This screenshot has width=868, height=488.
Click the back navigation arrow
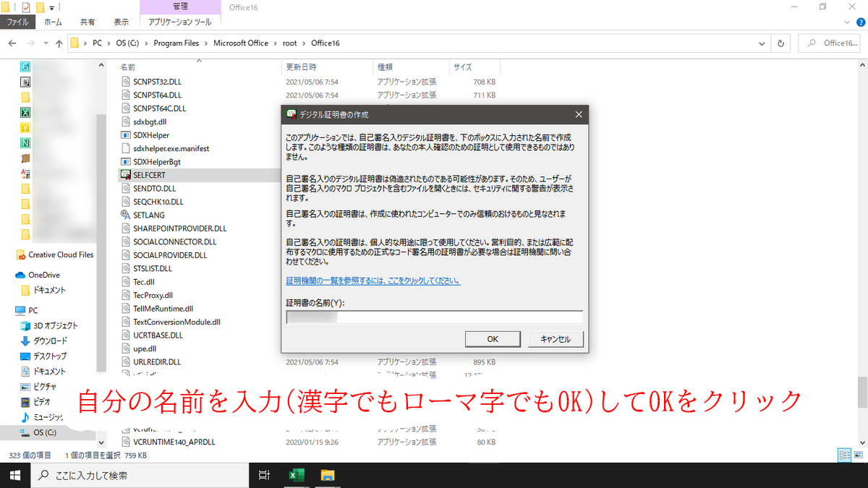point(12,43)
